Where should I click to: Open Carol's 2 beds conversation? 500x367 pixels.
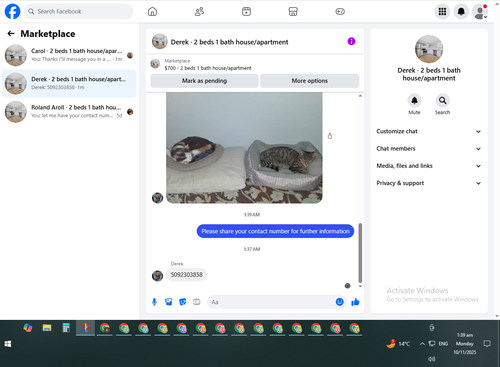point(69,55)
